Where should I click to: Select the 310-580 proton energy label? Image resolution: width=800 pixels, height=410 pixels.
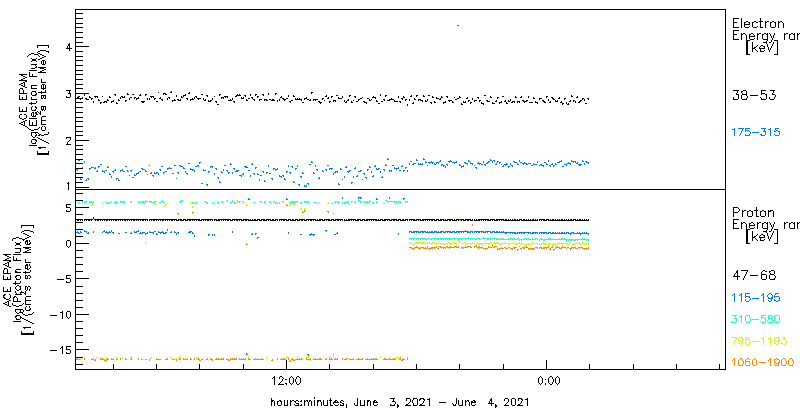pyautogui.click(x=756, y=320)
